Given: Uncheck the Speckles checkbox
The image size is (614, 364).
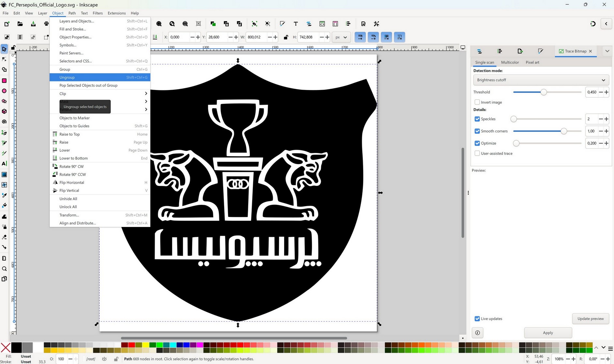Looking at the screenshot, I should pyautogui.click(x=477, y=119).
